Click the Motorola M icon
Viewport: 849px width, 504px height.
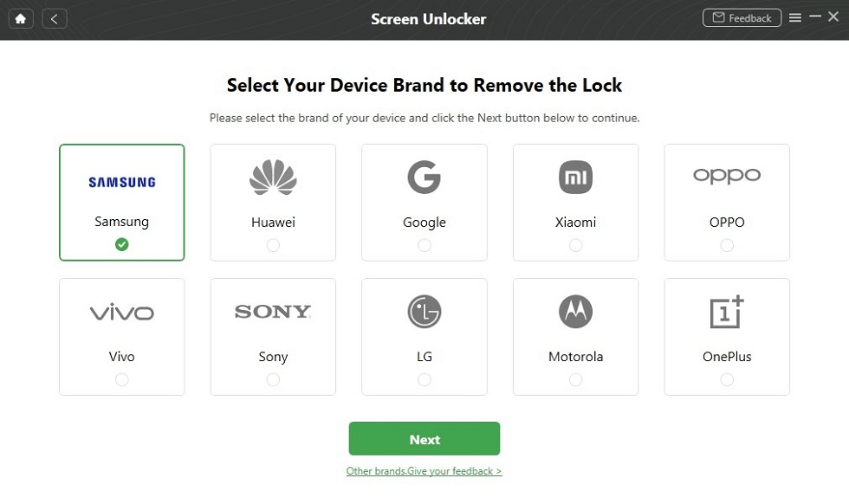(x=575, y=311)
